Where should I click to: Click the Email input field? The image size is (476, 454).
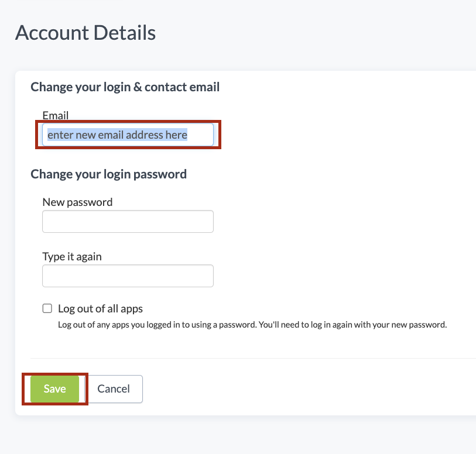pos(128,135)
